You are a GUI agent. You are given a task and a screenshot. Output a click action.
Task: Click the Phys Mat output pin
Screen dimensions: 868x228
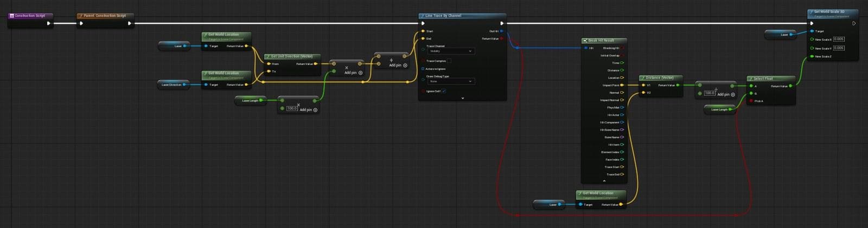click(x=622, y=107)
